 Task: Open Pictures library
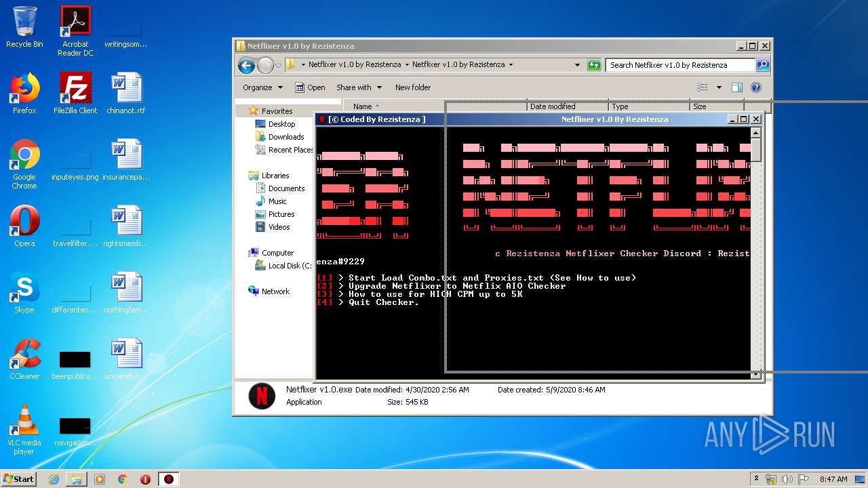(274, 214)
